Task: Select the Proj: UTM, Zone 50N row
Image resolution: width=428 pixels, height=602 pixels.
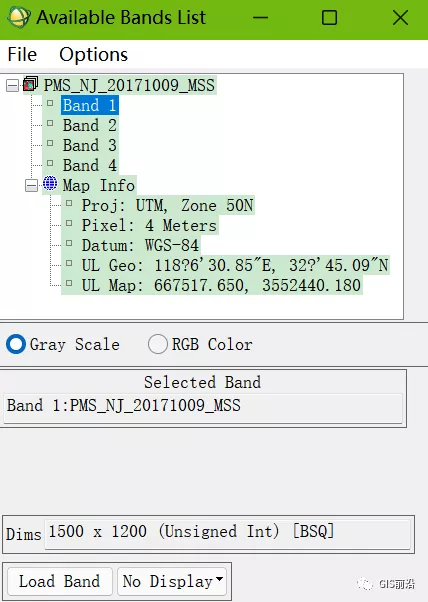Action: point(167,205)
